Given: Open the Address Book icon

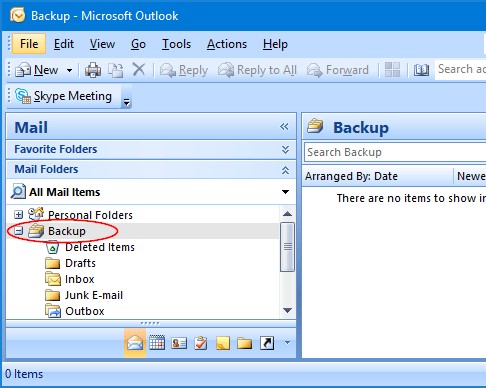Looking at the screenshot, I should point(421,70).
